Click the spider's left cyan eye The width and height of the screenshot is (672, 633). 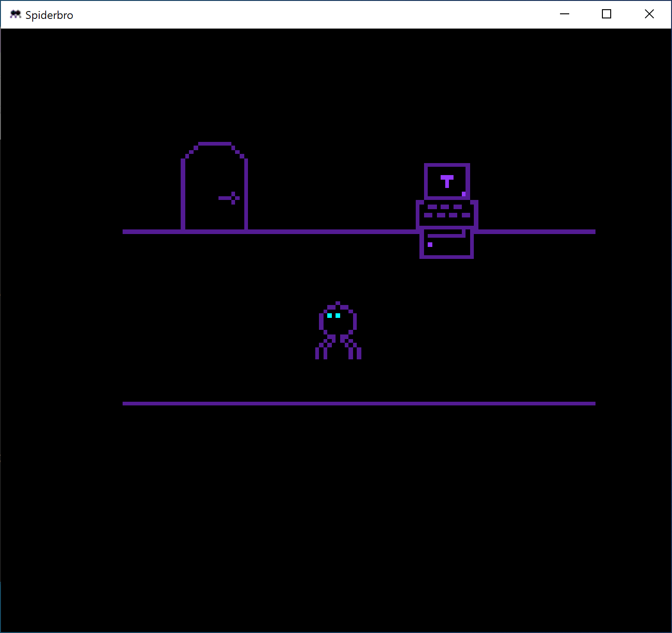tap(330, 316)
